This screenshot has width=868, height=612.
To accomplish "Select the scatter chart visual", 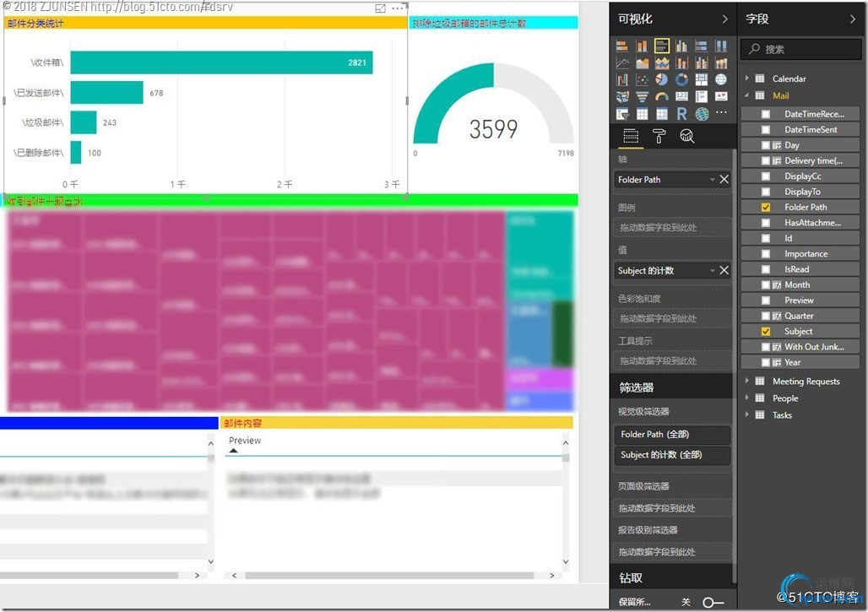I will [x=643, y=79].
